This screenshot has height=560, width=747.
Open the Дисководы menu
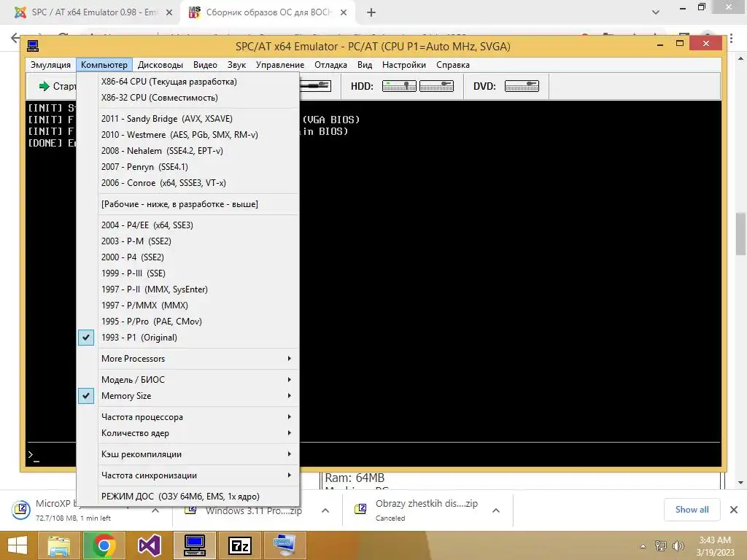point(160,65)
